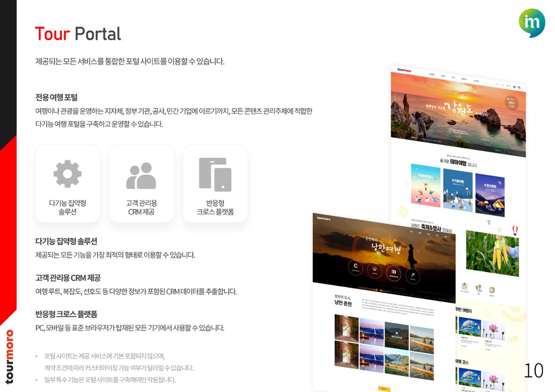Open the #감성캠핑 theme card

click(x=490, y=195)
